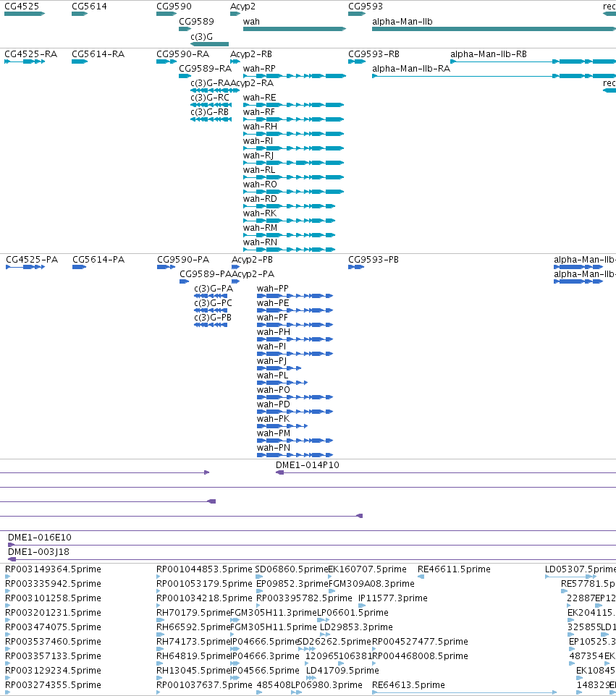616x696 pixels.
Task: Select the alpha-Man-IIb-RB transcript label
Action: (489, 54)
